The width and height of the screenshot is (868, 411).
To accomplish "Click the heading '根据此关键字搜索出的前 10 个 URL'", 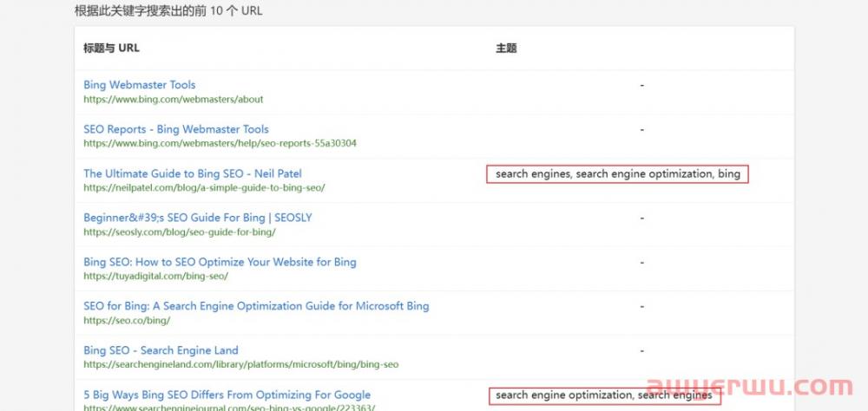I will coord(168,10).
